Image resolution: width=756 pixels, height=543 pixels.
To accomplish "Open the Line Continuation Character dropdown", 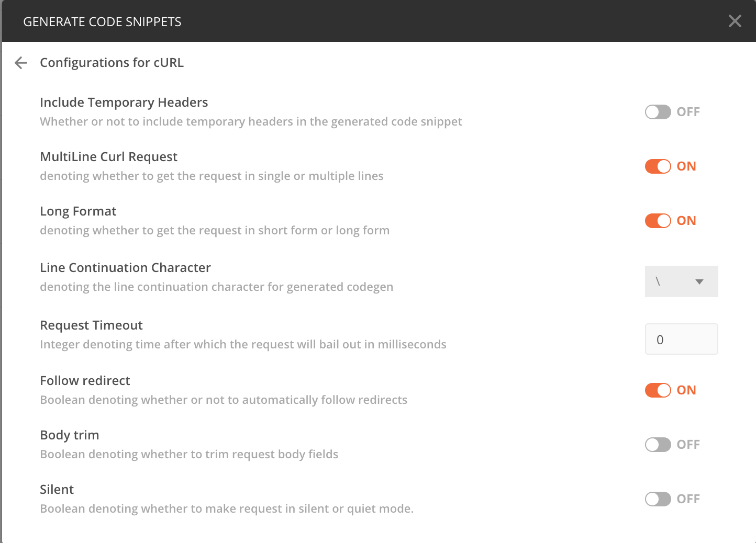I will pyautogui.click(x=681, y=281).
